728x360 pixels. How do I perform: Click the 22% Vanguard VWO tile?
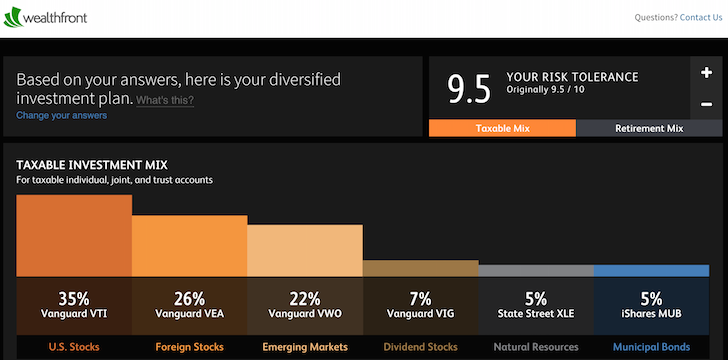[x=305, y=306]
